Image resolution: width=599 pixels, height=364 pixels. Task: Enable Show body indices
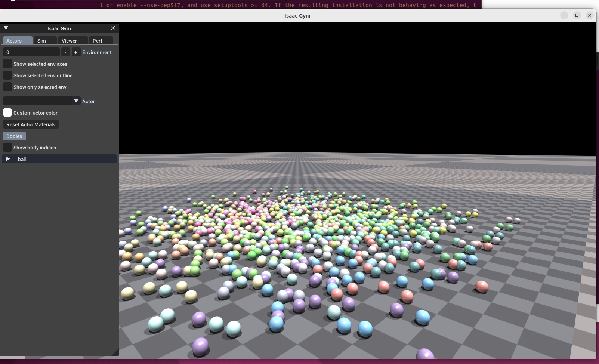7,148
